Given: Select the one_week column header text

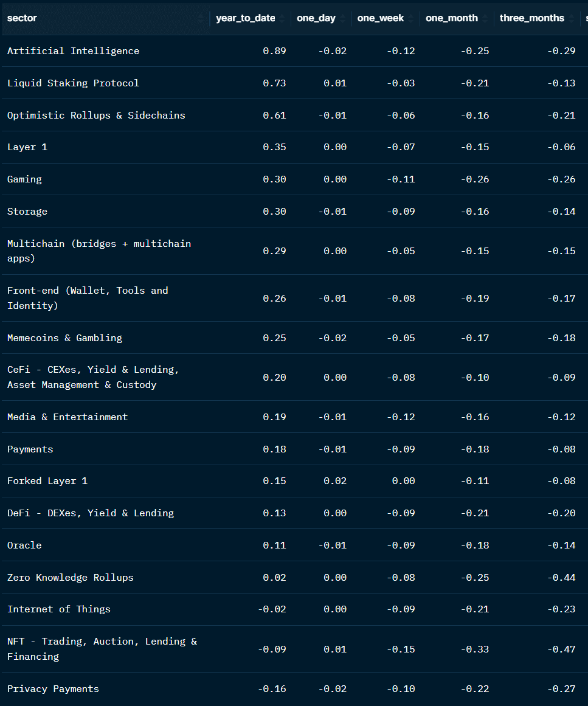Looking at the screenshot, I should coord(380,18).
